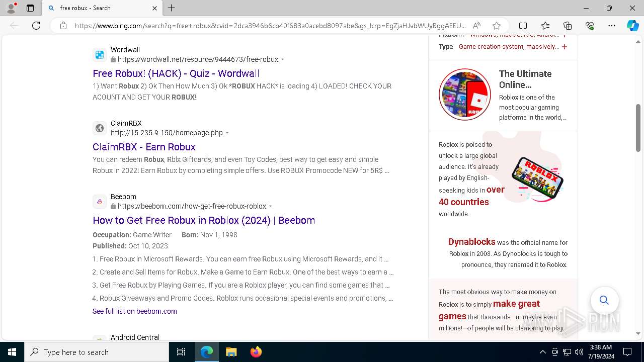Open ClaimRBX - Earn Robux result
This screenshot has width=644, height=362.
click(x=144, y=147)
